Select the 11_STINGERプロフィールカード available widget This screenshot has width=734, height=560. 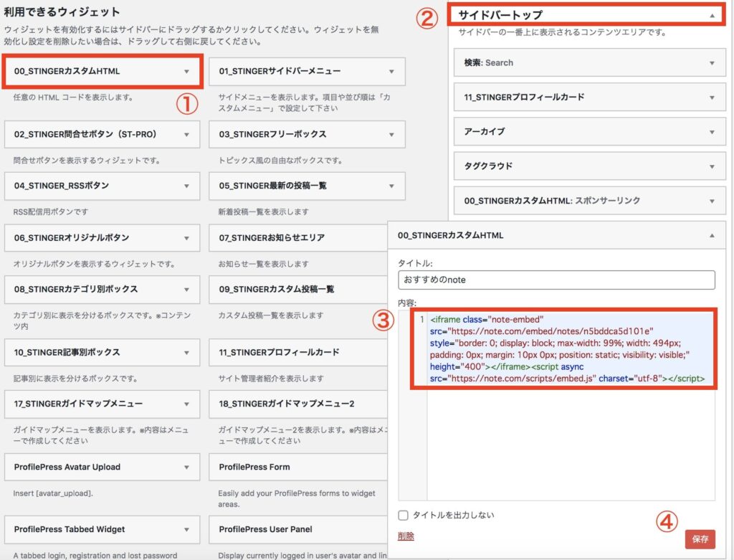[298, 353]
